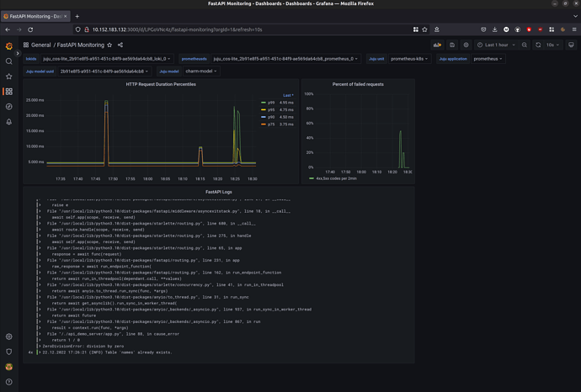Click the Server admin shield icon

pos(9,352)
